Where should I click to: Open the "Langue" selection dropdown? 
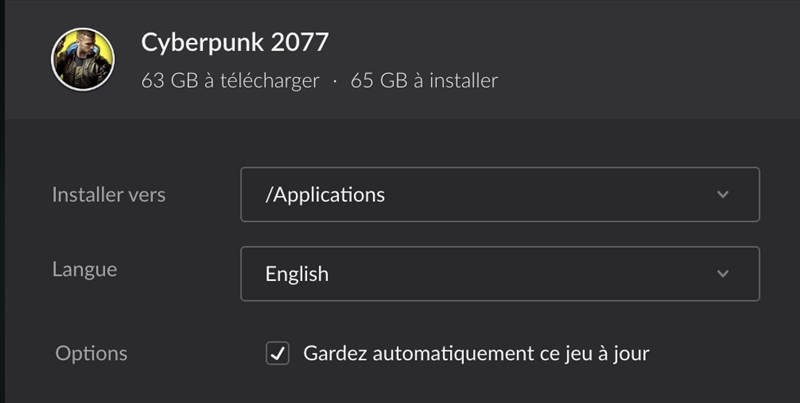click(500, 273)
